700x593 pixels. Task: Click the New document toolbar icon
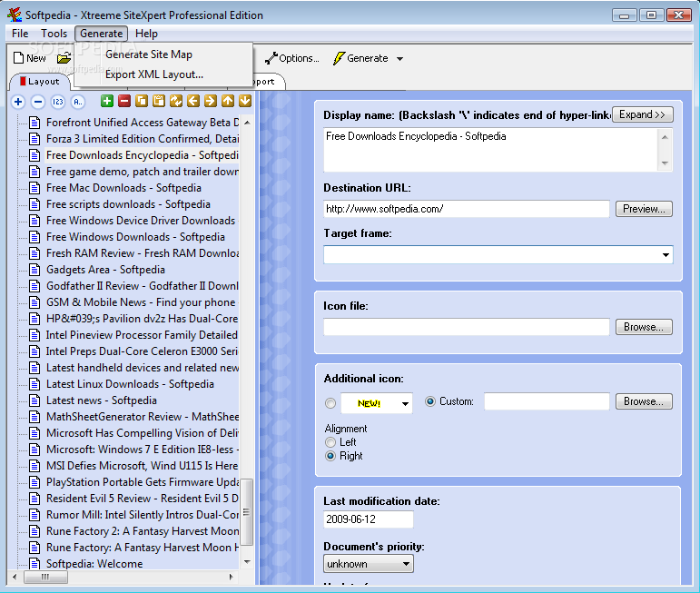pyautogui.click(x=18, y=58)
